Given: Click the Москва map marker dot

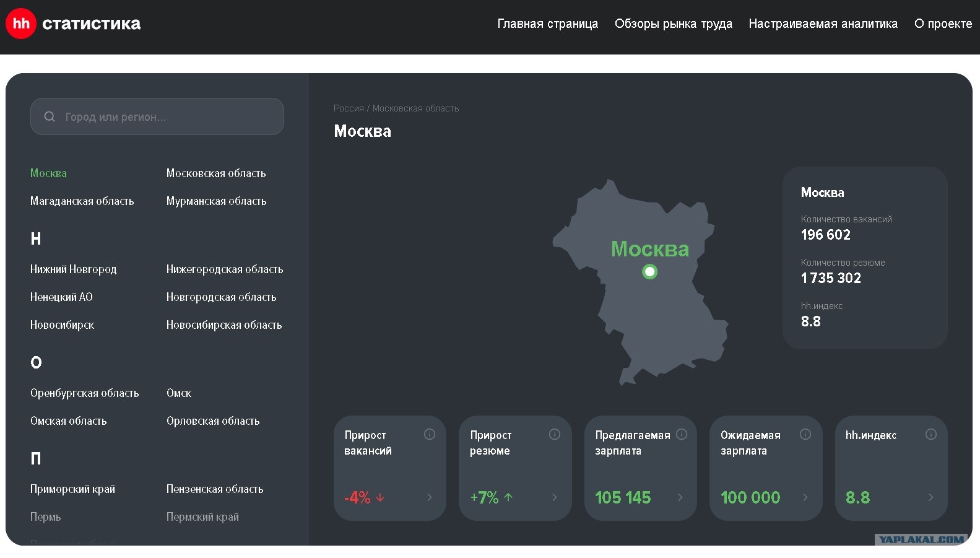Looking at the screenshot, I should (x=649, y=271).
